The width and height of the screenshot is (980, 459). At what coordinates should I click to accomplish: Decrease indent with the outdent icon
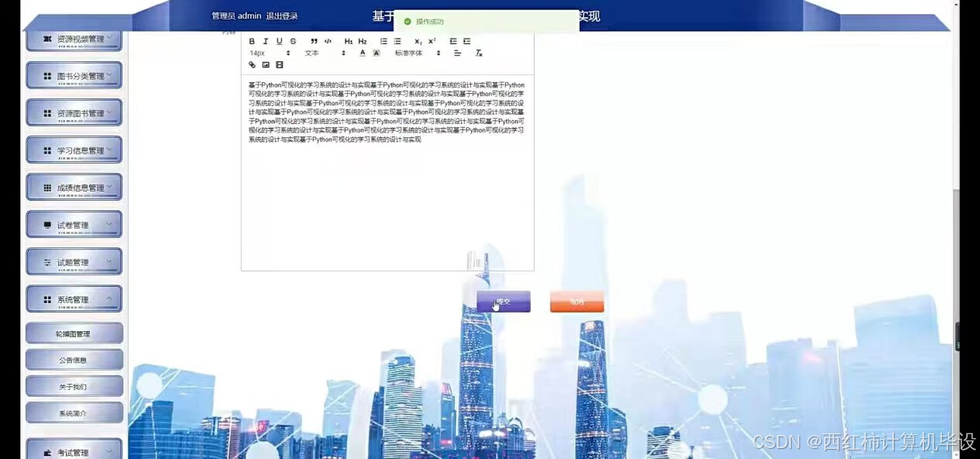[x=453, y=41]
